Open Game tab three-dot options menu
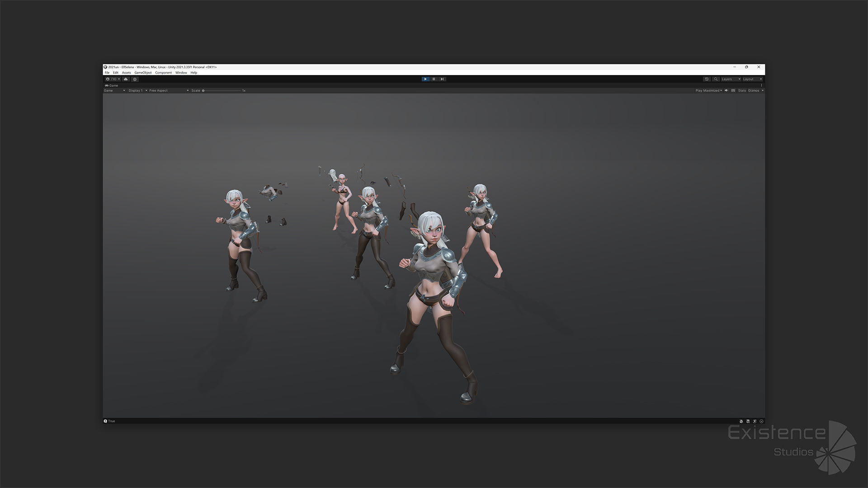The width and height of the screenshot is (868, 488). tap(761, 85)
